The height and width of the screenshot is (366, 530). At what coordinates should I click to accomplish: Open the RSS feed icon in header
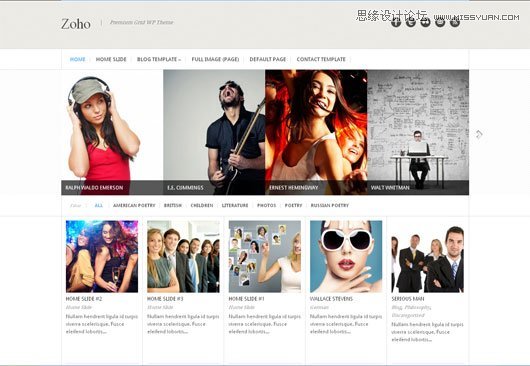point(455,23)
